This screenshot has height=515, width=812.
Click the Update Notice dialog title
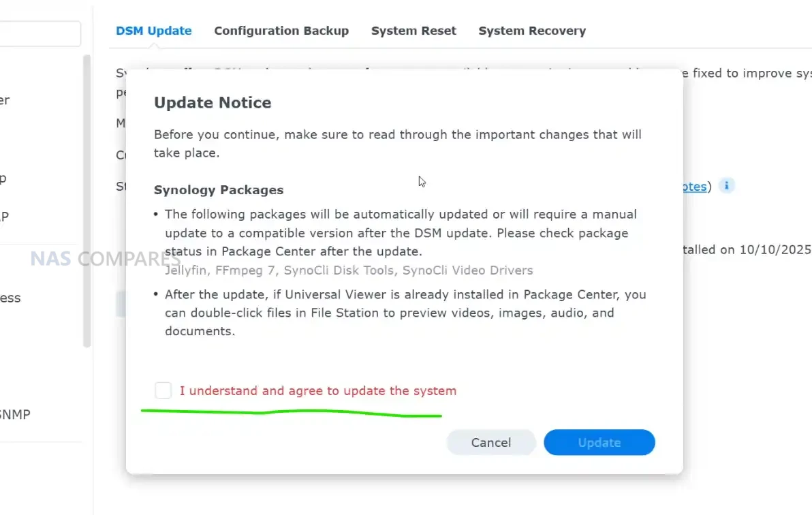(x=213, y=103)
